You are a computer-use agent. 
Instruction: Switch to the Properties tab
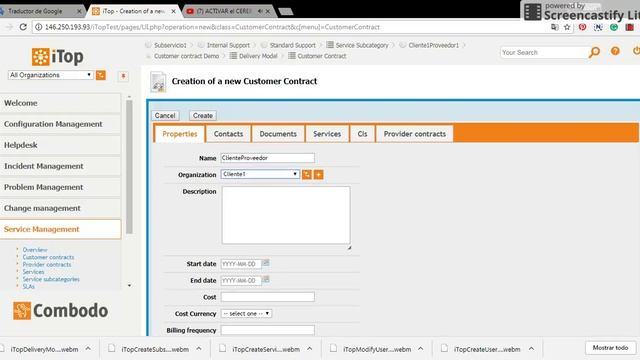pyautogui.click(x=180, y=134)
